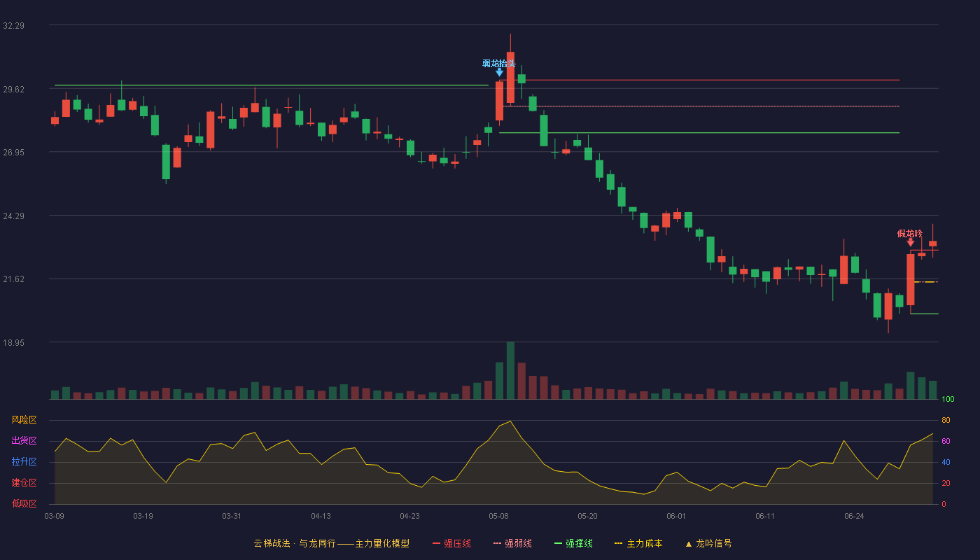Click the 03-09 date label
The width and height of the screenshot is (980, 560).
click(x=55, y=516)
